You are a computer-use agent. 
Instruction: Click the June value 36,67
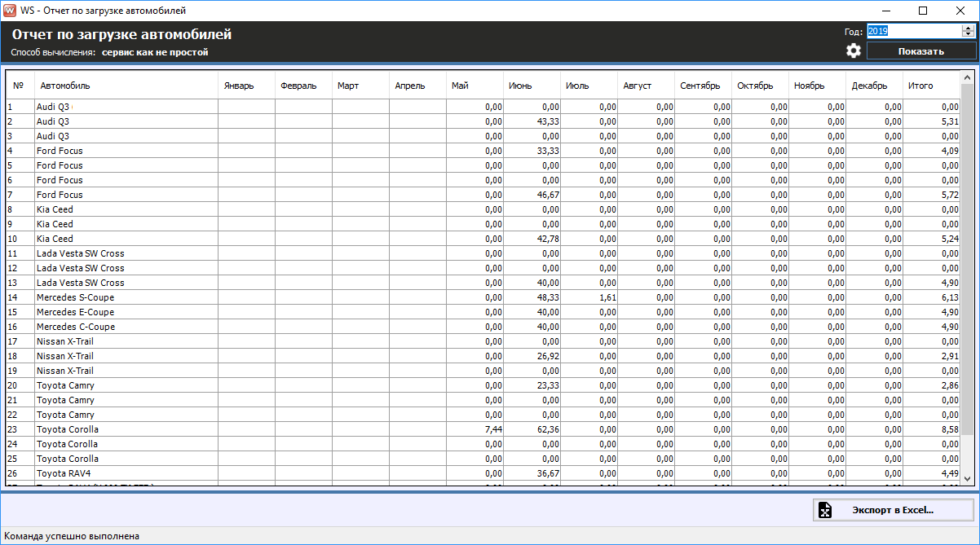548,473
